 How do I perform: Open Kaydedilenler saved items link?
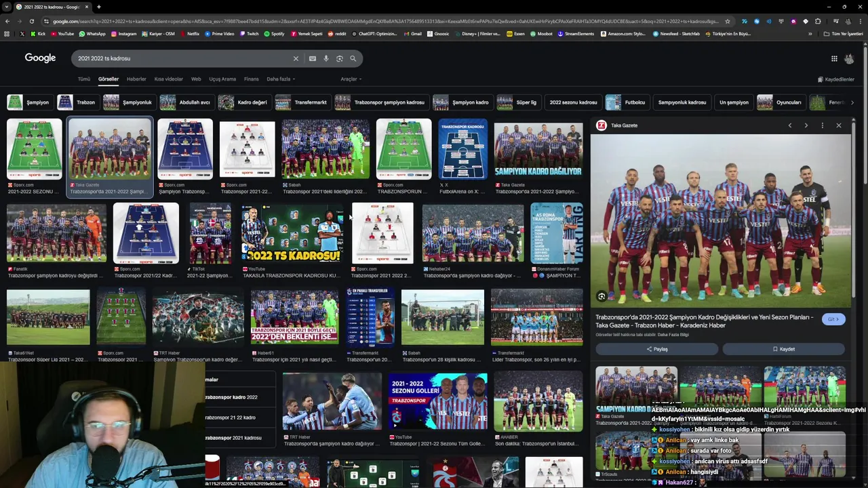coord(835,79)
